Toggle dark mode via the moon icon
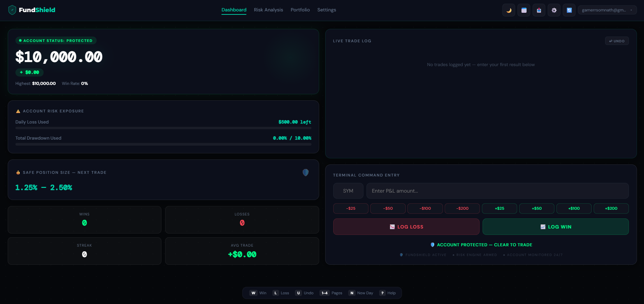Viewport: 644px width, 304px height. point(508,10)
